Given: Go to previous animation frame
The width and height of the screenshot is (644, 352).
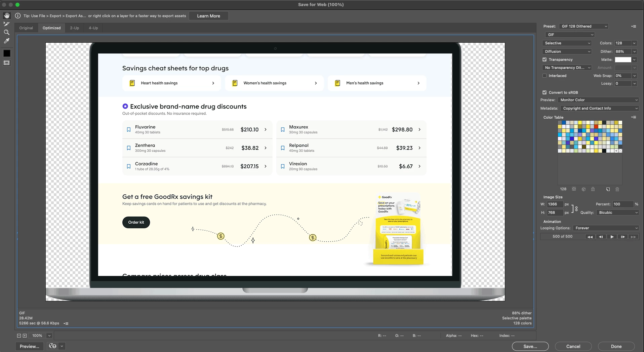Looking at the screenshot, I should pyautogui.click(x=601, y=237).
